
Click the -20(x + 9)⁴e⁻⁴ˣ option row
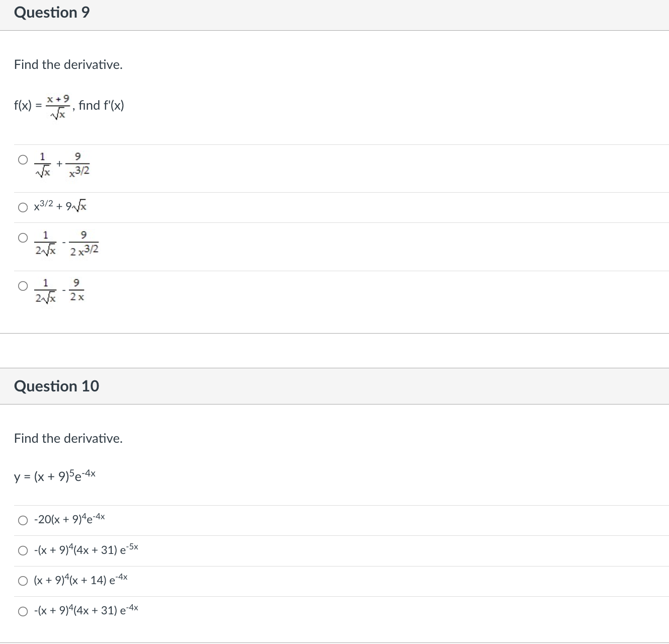(x=69, y=519)
